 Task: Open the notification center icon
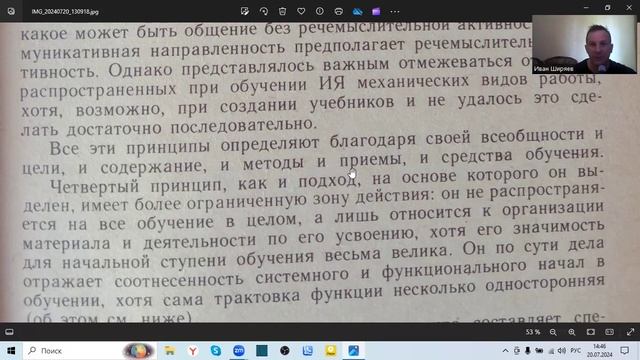tap(624, 351)
